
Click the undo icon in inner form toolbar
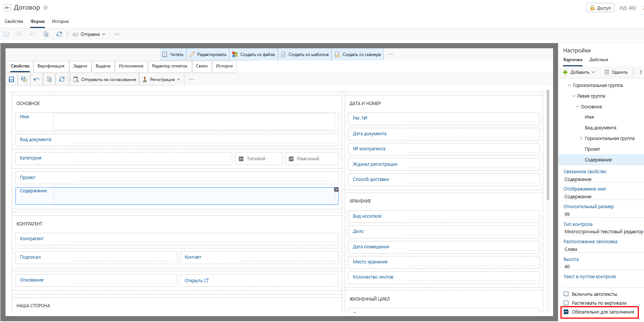36,80
